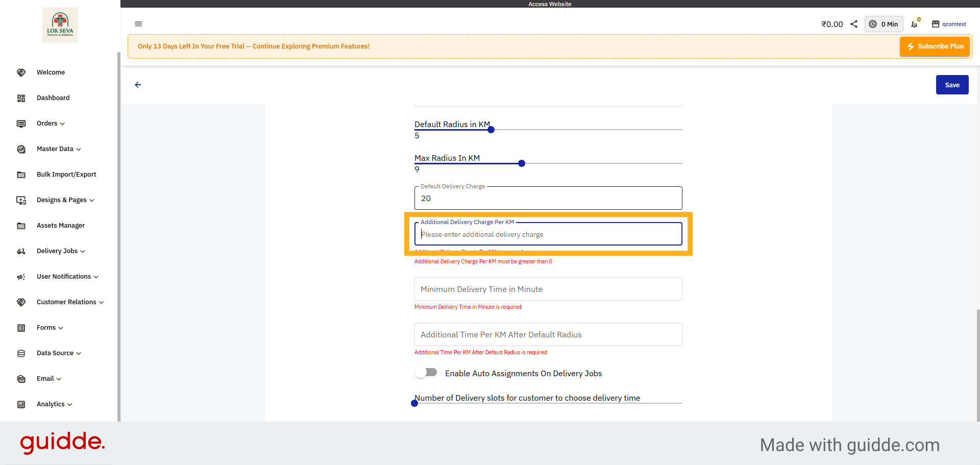Open the Analytics menu item

pos(51,404)
